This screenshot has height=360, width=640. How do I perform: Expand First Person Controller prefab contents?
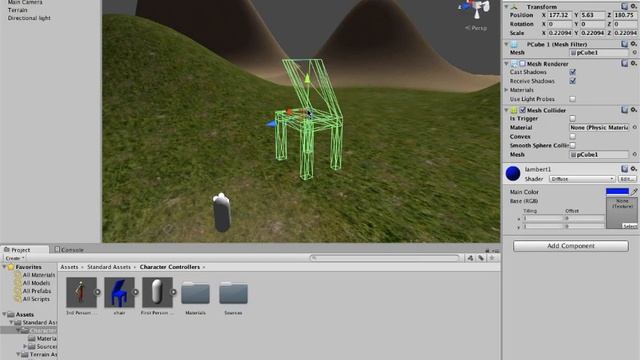(x=173, y=292)
